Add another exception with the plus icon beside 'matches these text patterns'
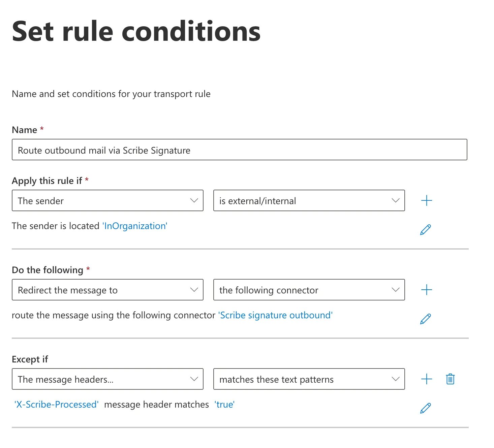This screenshot has height=448, width=494. coord(427,379)
